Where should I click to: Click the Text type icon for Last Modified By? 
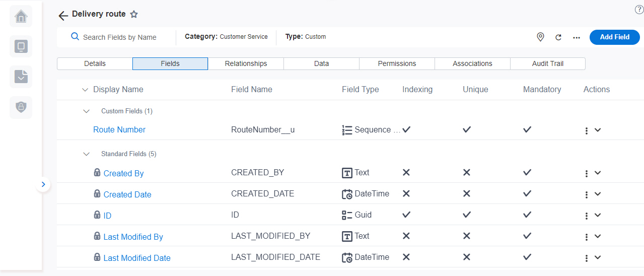pyautogui.click(x=347, y=237)
